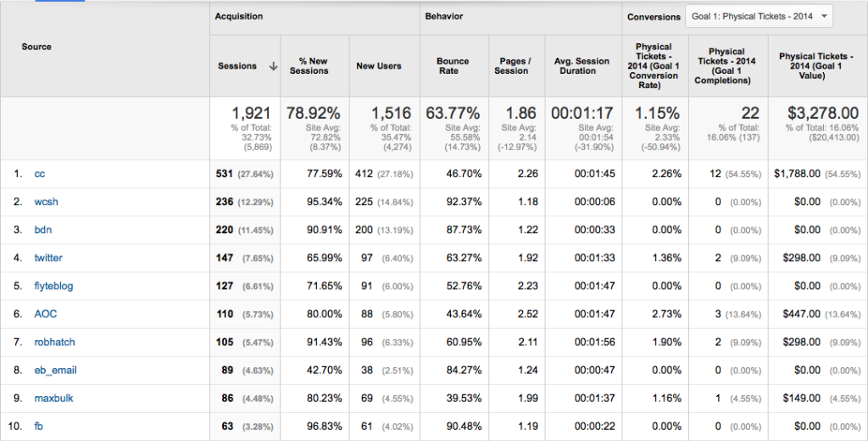Select total session duration 00:01:17
This screenshot has width=868, height=441.
click(582, 113)
